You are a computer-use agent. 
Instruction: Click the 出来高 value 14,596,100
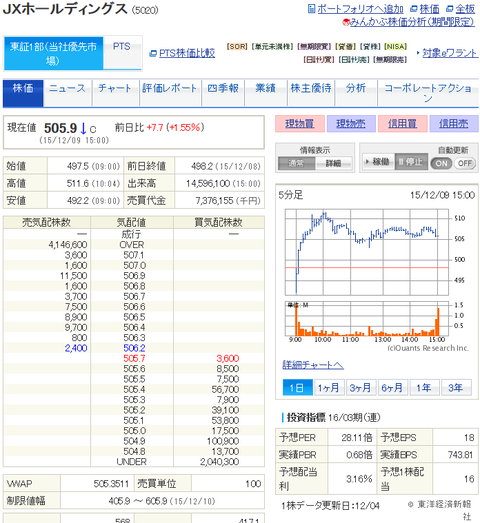pos(208,183)
